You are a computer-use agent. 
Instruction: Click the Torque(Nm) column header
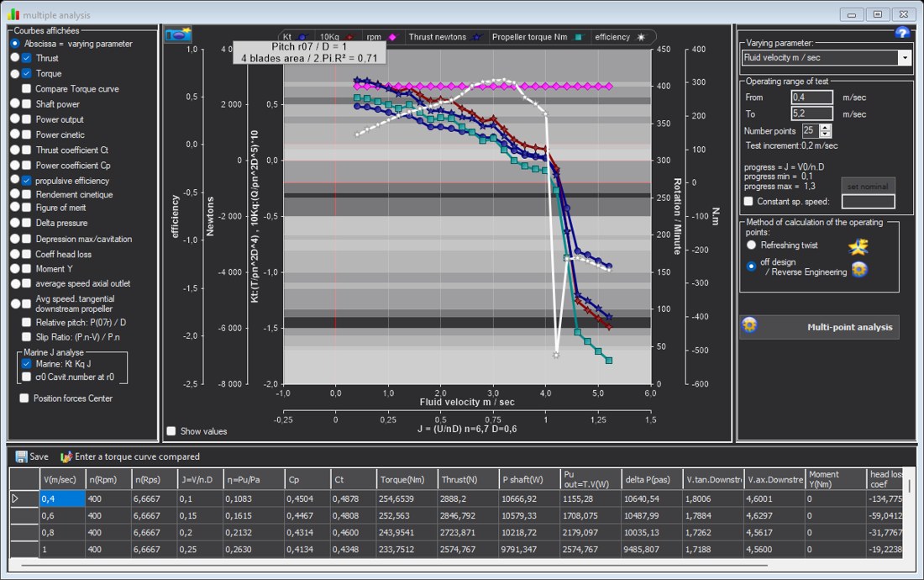click(407, 479)
